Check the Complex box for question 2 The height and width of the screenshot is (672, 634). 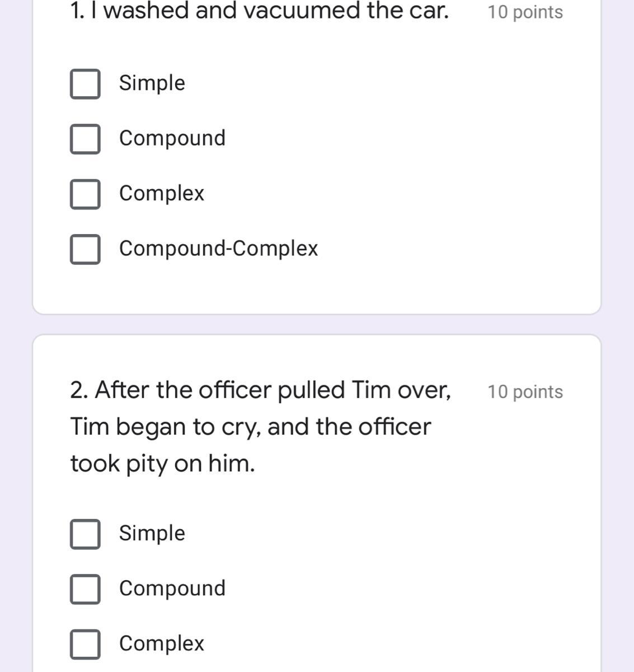point(85,644)
